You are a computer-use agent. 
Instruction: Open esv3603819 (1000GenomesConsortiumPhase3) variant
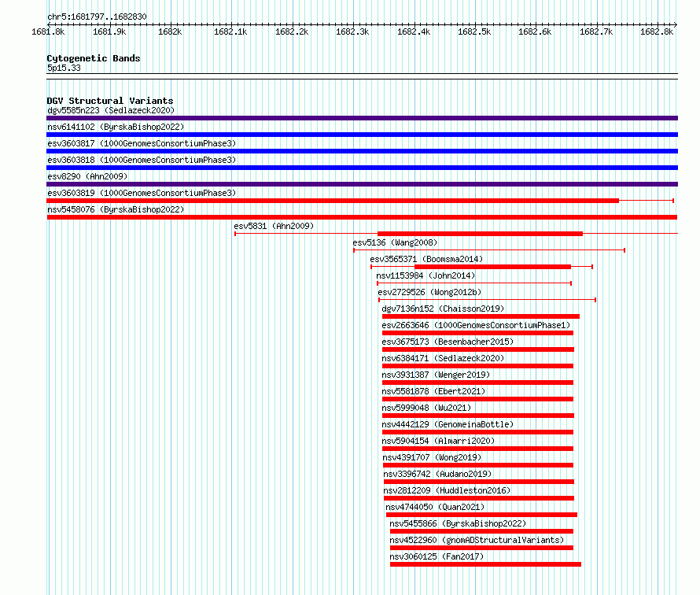click(x=142, y=193)
